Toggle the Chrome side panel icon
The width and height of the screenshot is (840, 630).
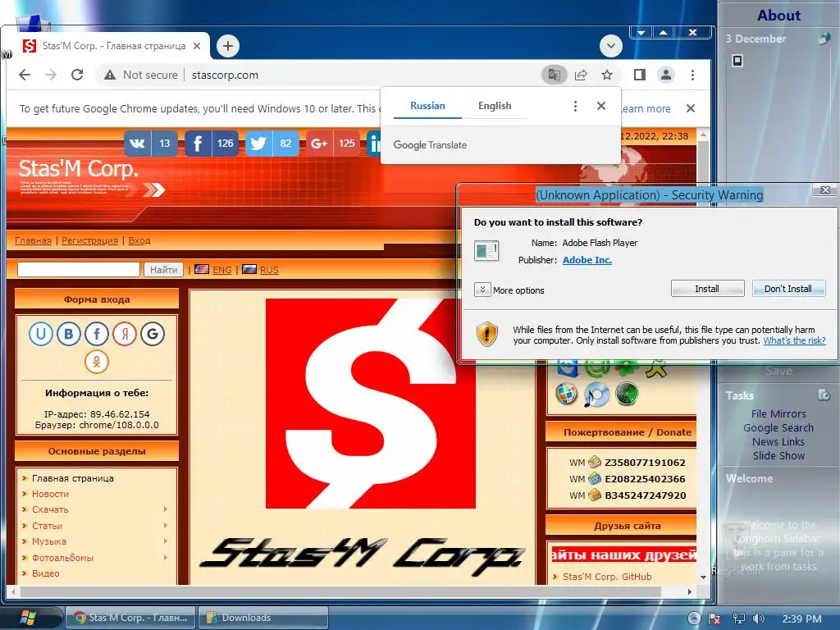640,75
